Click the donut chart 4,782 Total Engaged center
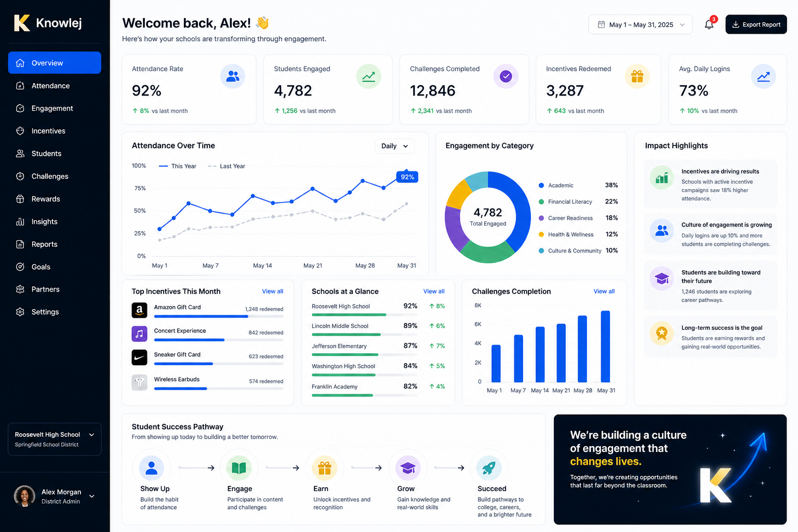798x532 pixels. pyautogui.click(x=488, y=217)
